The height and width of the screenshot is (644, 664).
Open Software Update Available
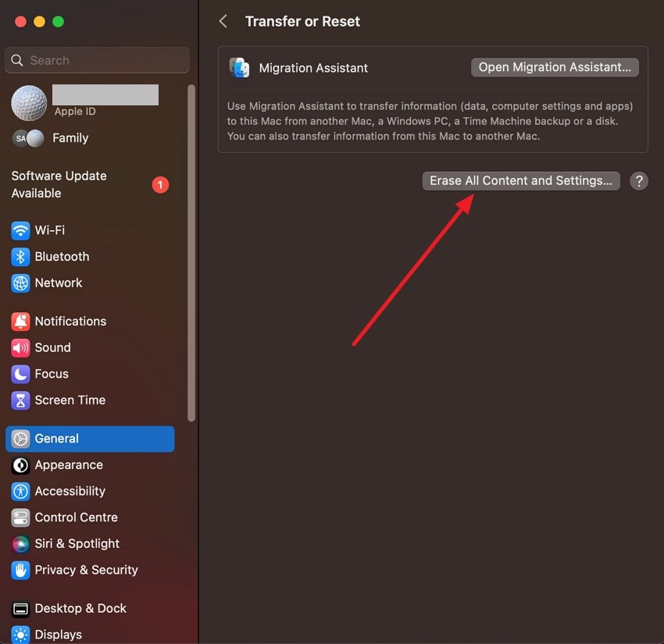tap(90, 184)
